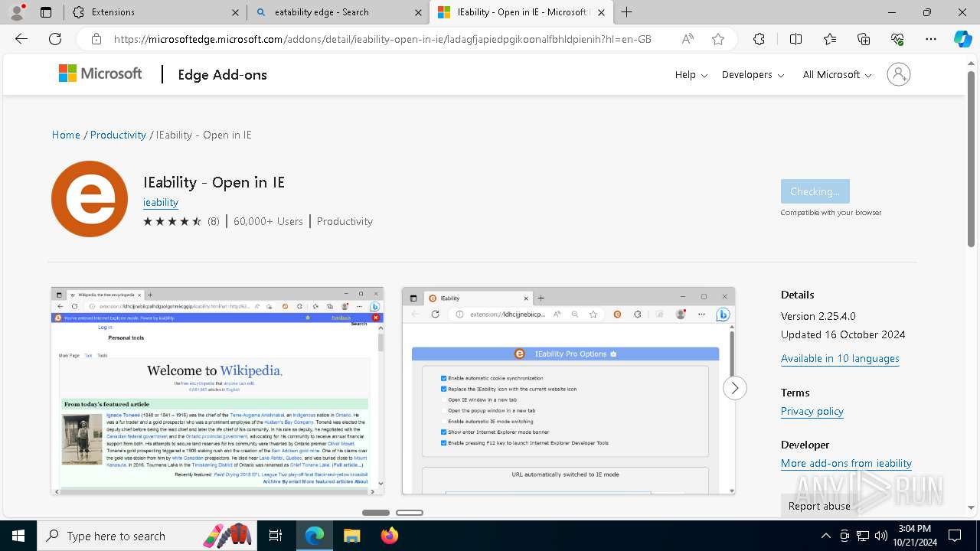
Task: Open IEability Pro Options screenshot thumbnail
Action: (x=568, y=391)
